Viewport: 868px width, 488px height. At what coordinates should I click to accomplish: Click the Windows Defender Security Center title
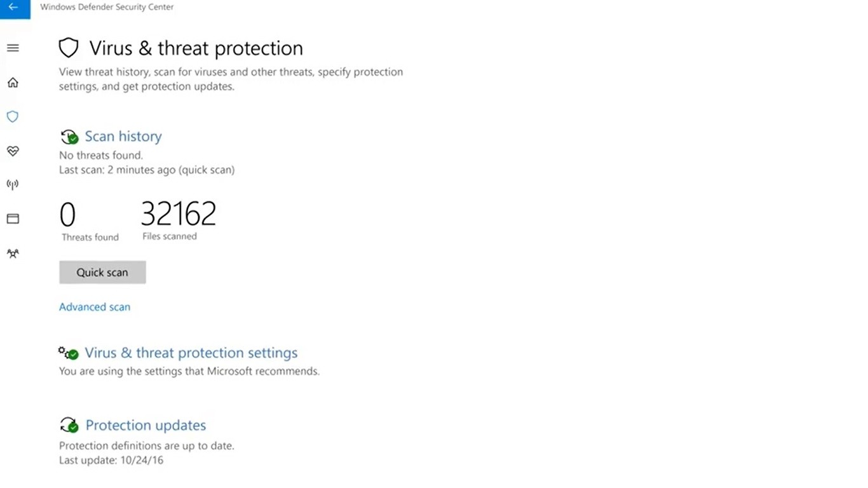point(106,7)
